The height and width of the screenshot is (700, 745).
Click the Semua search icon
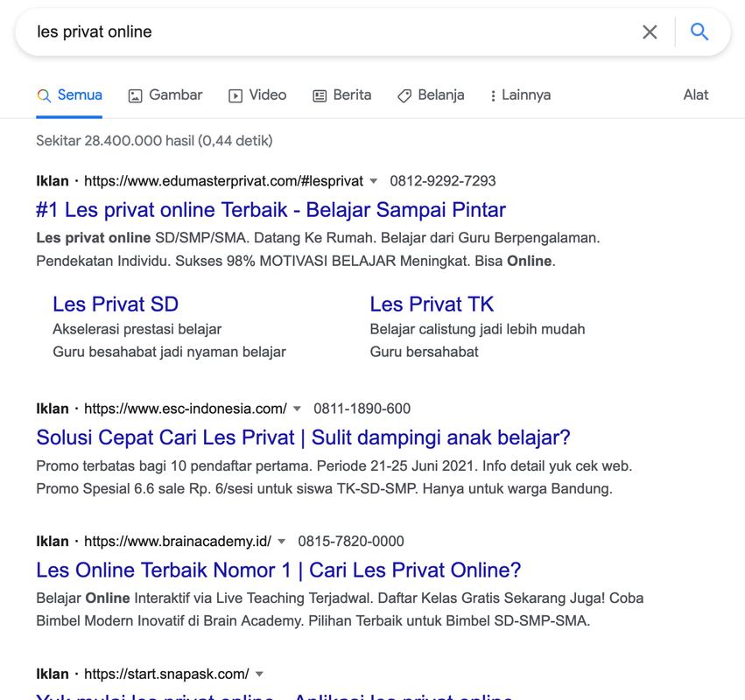pos(44,95)
